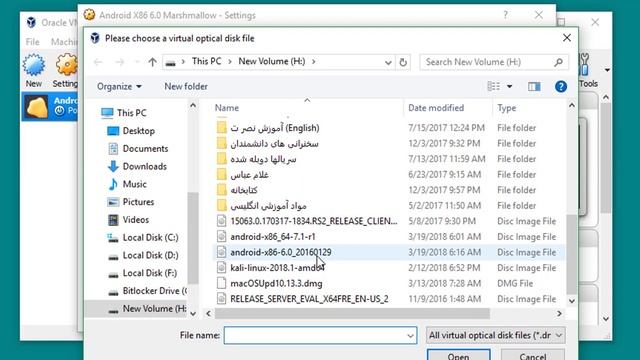Click folder icon of آموزش نصر ت (English)
Image resolution: width=640 pixels, height=360 pixels.
[221, 128]
